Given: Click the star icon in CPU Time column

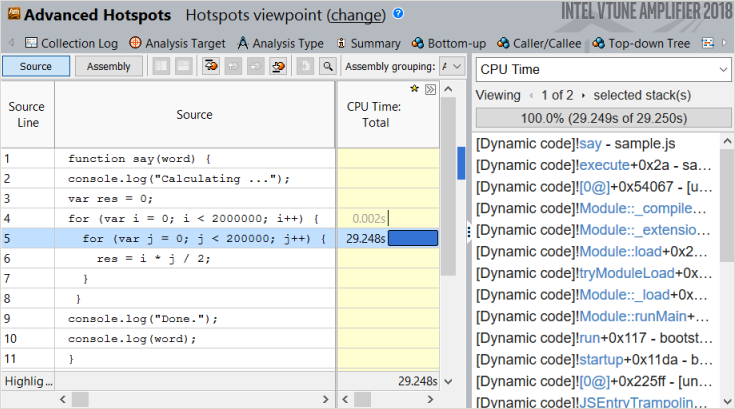Looking at the screenshot, I should 414,89.
